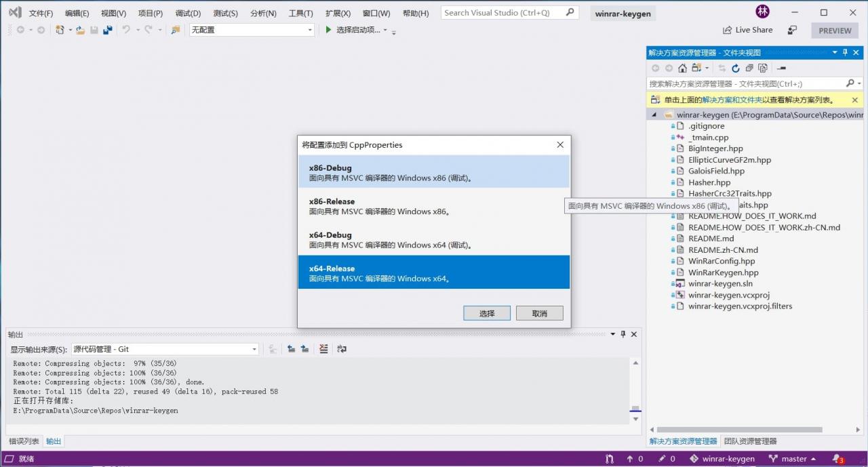This screenshot has height=467, width=868.
Task: Click the Properties wrench icon in Solution Explorer
Action: click(781, 68)
